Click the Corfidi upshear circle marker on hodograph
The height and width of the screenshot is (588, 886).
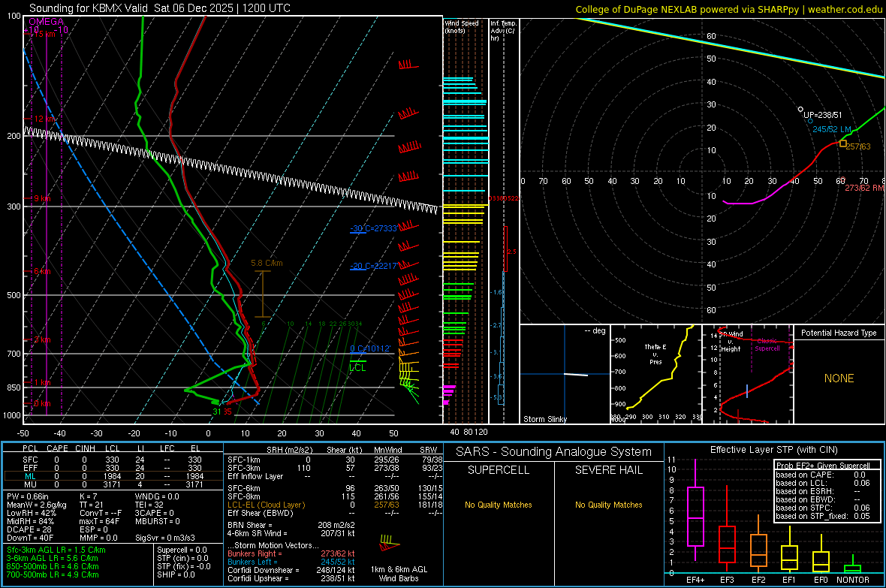[x=800, y=110]
